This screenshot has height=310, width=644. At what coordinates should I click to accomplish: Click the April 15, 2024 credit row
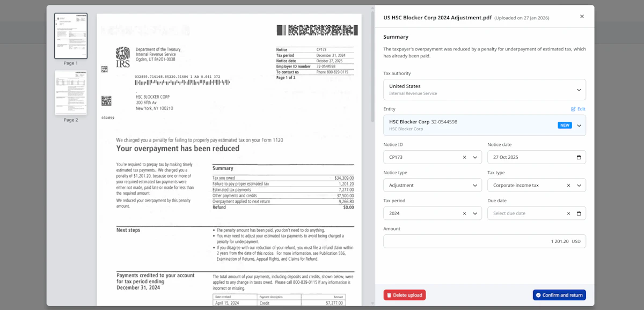coord(279,303)
